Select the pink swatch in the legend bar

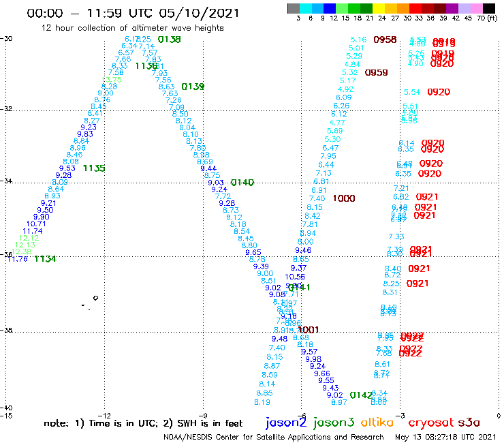[476, 8]
